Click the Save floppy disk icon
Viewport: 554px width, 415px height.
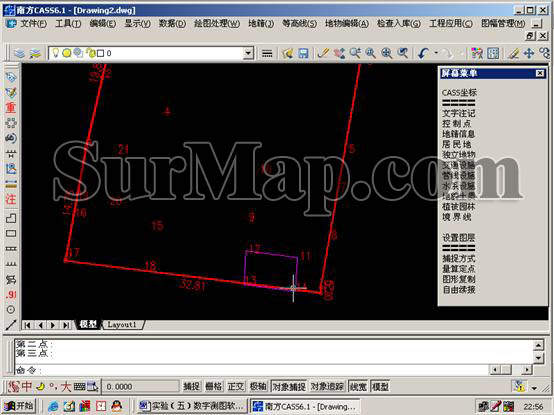click(x=303, y=53)
